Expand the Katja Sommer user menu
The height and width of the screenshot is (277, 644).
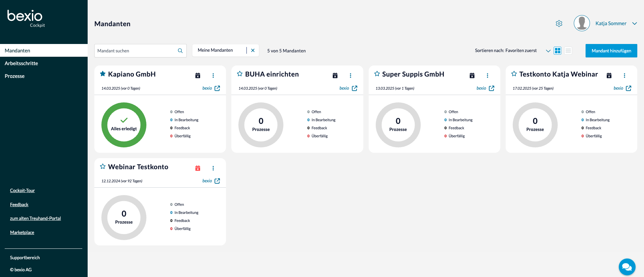point(634,24)
